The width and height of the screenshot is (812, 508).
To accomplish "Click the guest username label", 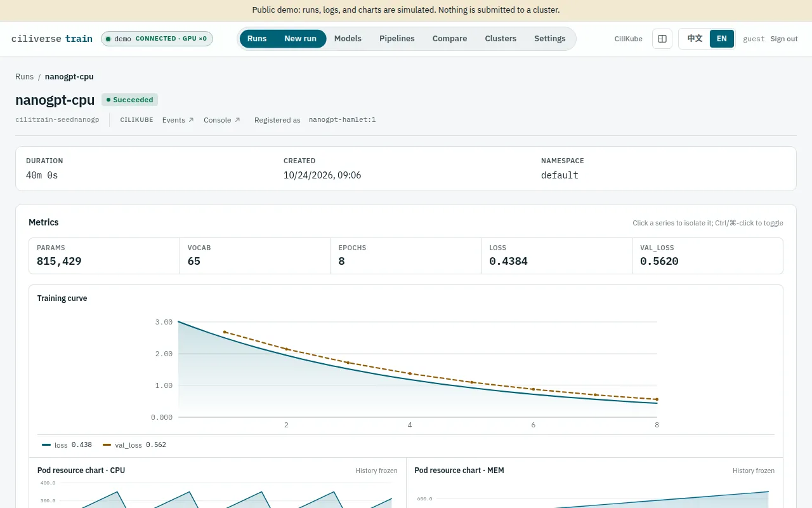I will point(754,39).
